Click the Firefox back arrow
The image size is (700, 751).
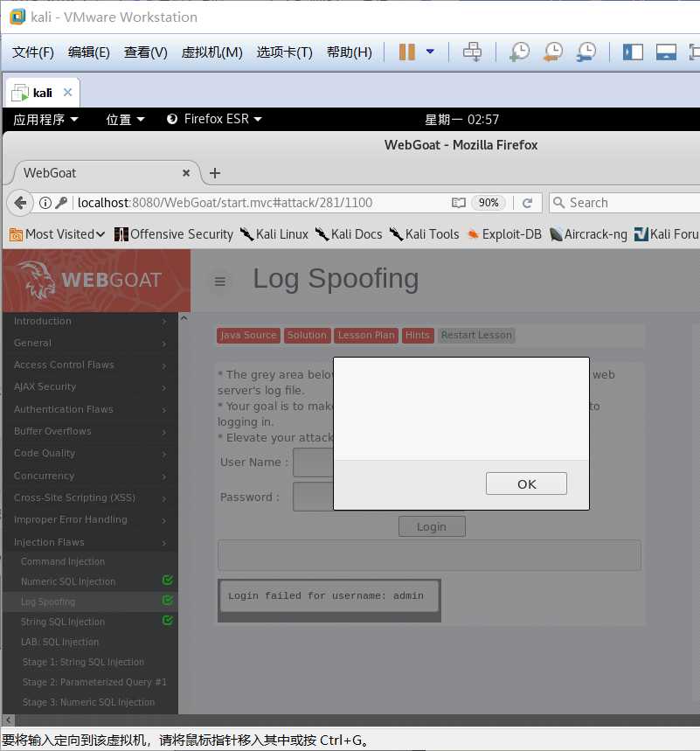(20, 203)
